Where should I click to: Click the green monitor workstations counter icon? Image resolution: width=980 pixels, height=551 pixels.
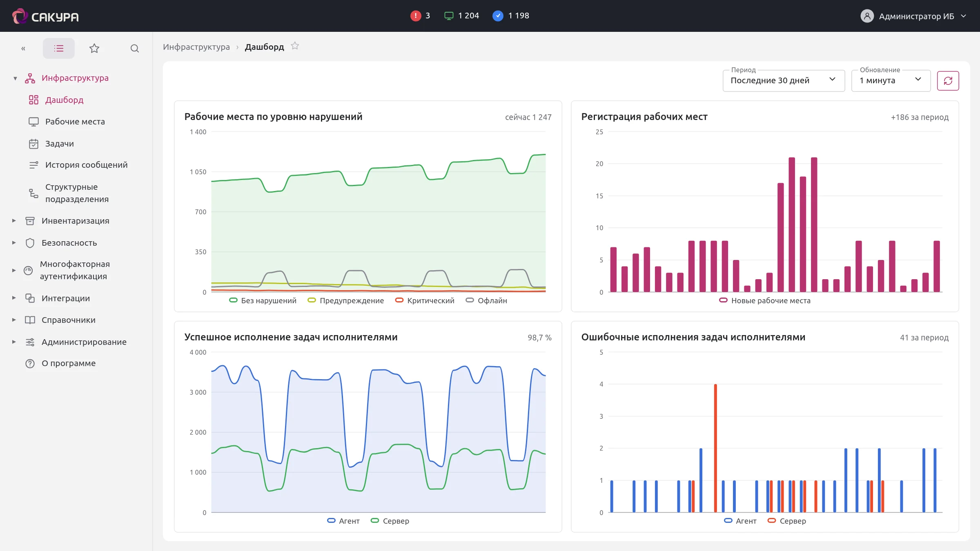pyautogui.click(x=449, y=16)
